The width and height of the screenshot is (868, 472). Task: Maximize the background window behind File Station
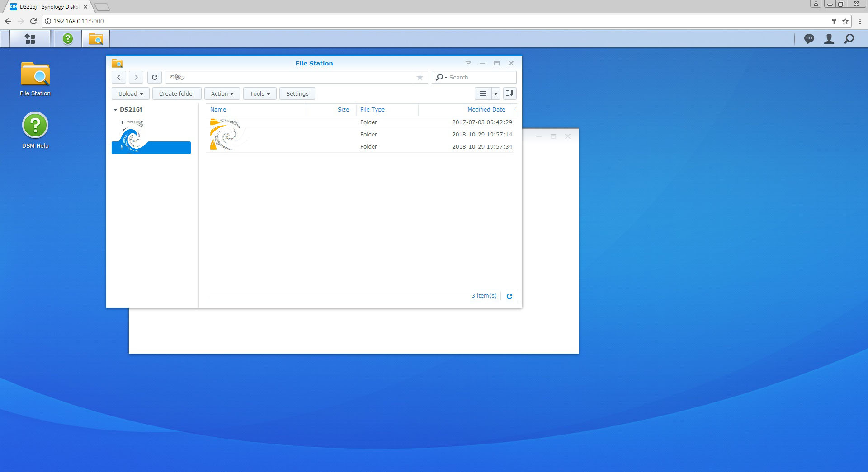[x=553, y=136]
